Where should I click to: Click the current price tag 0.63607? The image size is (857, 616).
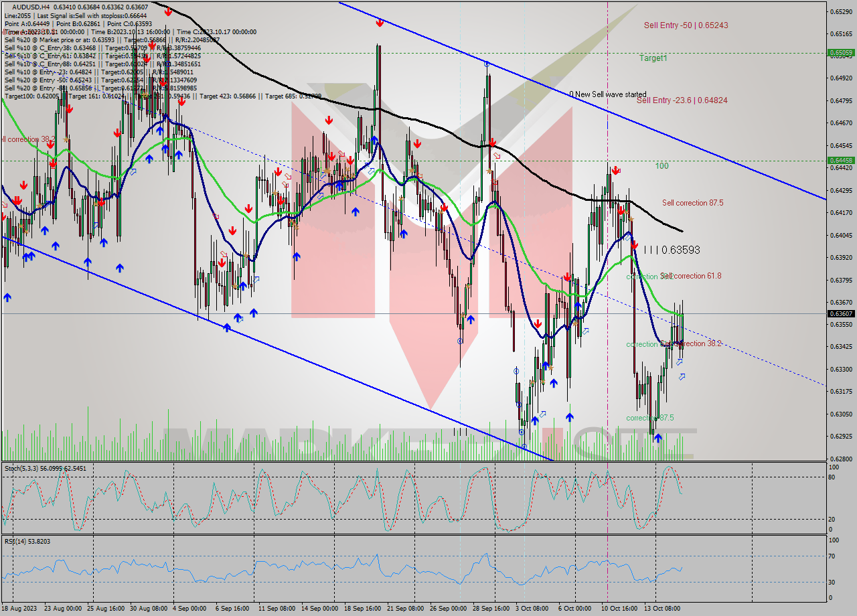(x=841, y=313)
